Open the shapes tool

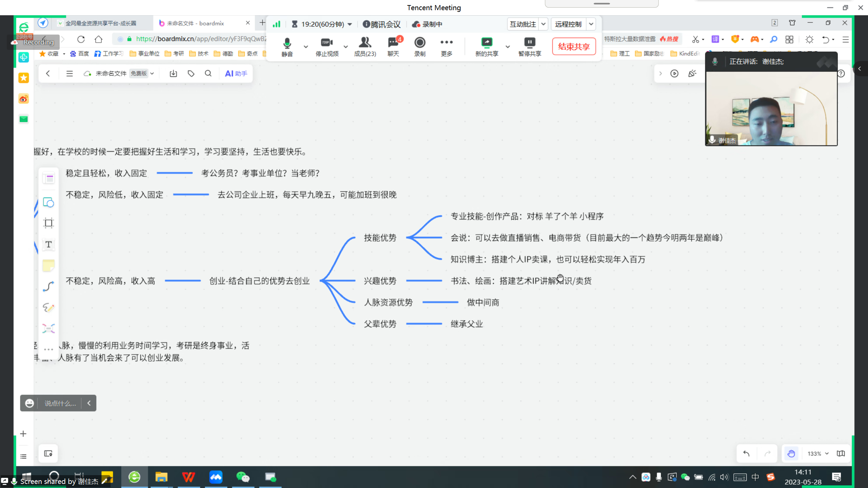[x=48, y=202]
